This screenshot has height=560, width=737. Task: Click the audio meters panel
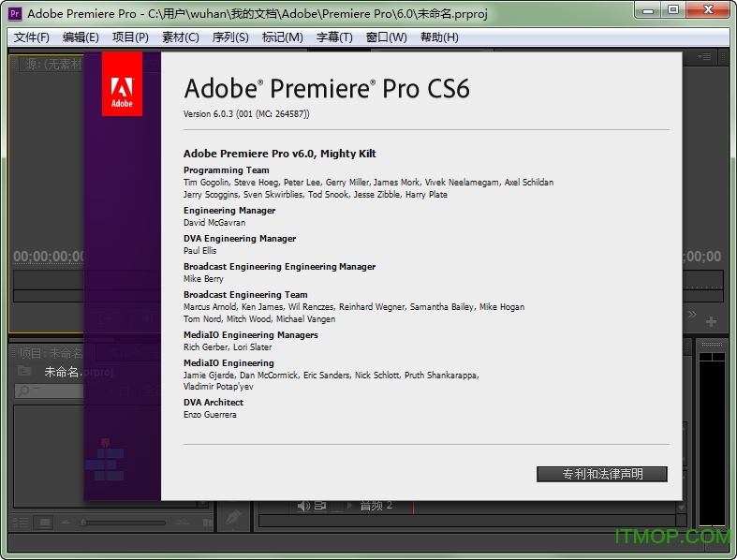(x=712, y=439)
